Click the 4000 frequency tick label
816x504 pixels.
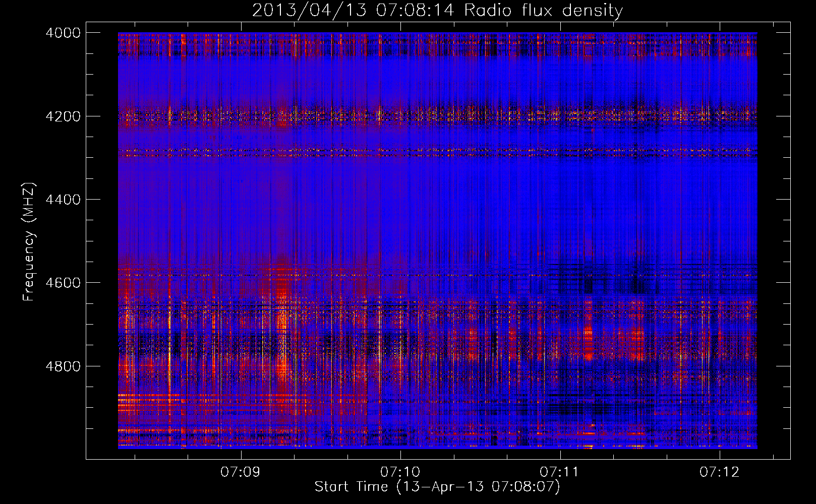63,33
